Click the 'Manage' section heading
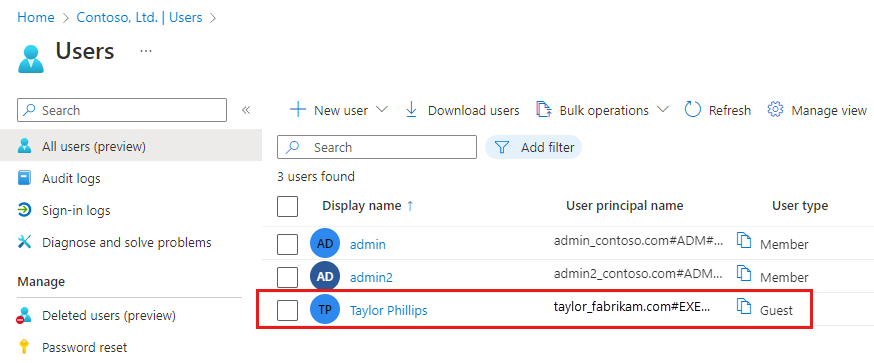The width and height of the screenshot is (874, 363). coord(41,282)
